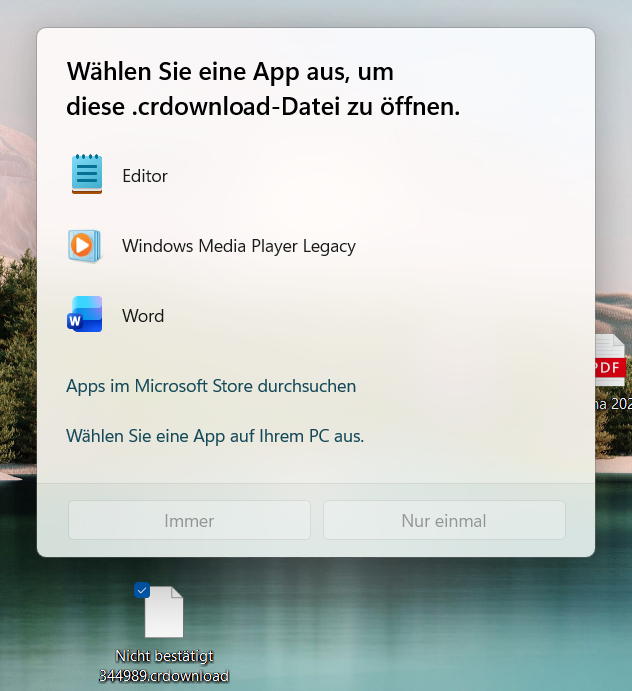Click the red PDF file icon on desktop

click(x=610, y=361)
